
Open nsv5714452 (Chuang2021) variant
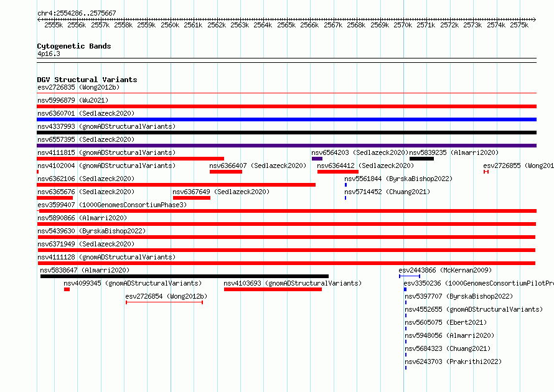point(387,192)
